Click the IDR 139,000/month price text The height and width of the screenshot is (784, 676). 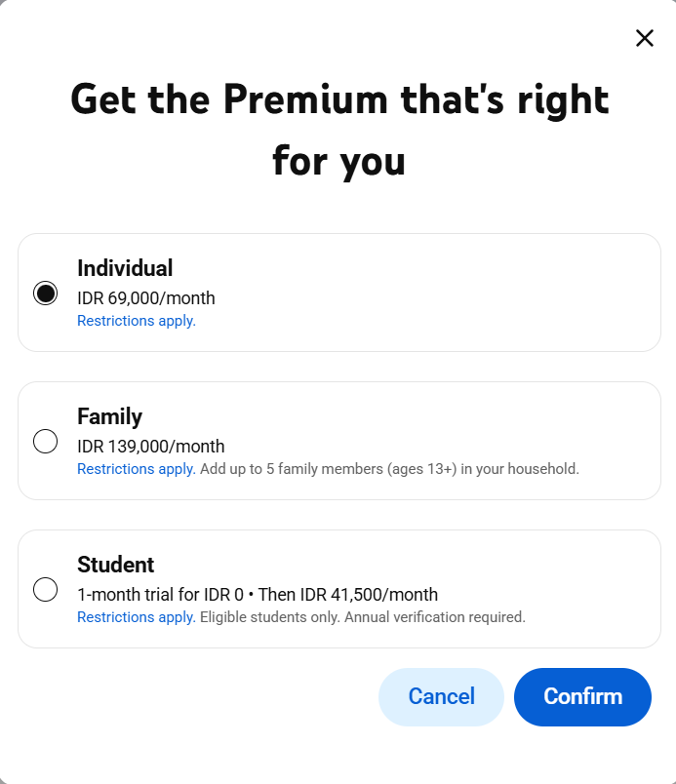pos(151,447)
